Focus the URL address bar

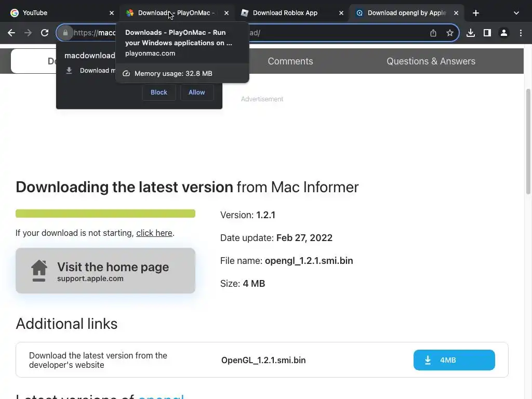pyautogui.click(x=258, y=33)
